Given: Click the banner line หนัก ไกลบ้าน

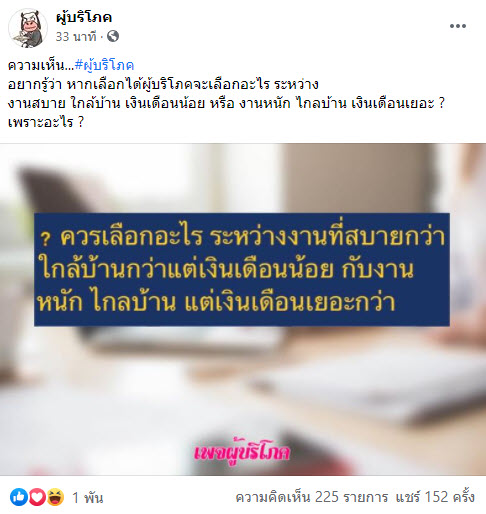Looking at the screenshot, I should (217, 302).
